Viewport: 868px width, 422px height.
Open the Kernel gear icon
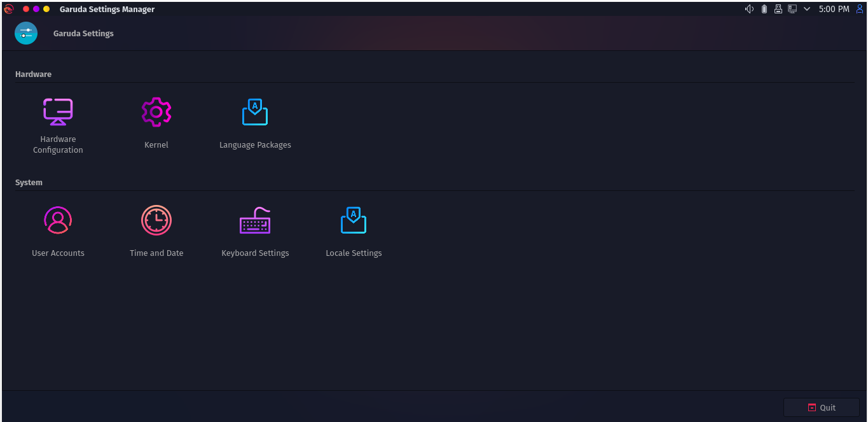point(156,112)
